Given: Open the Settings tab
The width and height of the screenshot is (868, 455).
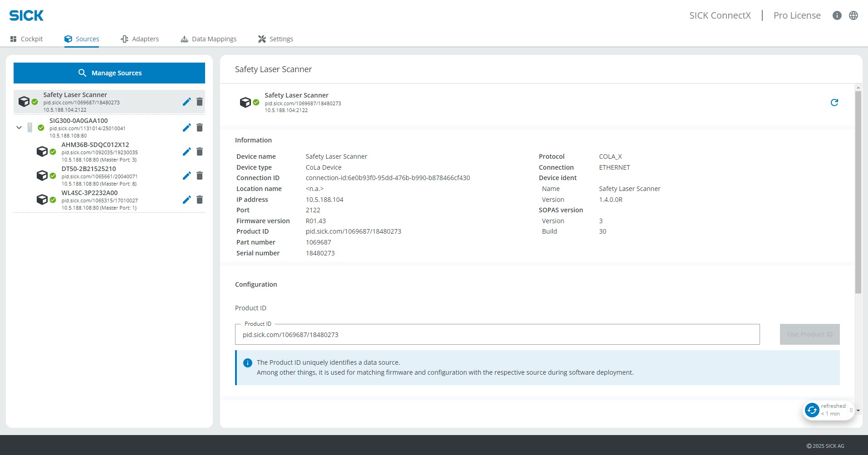Looking at the screenshot, I should 275,39.
